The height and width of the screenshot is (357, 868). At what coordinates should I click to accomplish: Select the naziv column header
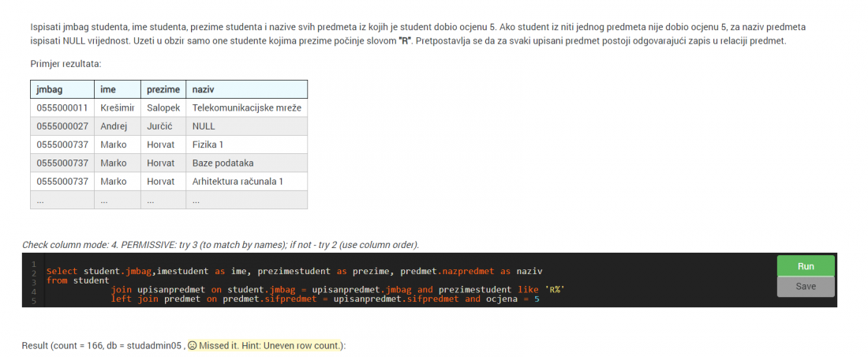[247, 89]
